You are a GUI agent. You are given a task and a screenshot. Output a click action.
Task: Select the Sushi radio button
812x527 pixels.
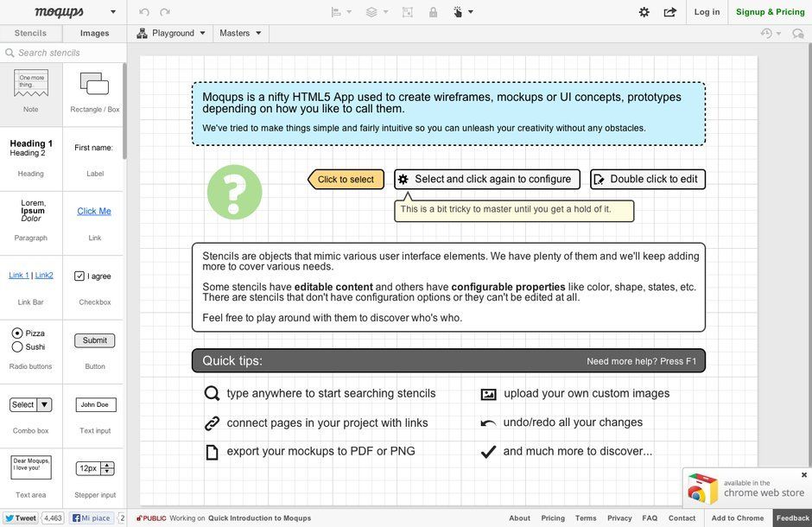point(17,346)
